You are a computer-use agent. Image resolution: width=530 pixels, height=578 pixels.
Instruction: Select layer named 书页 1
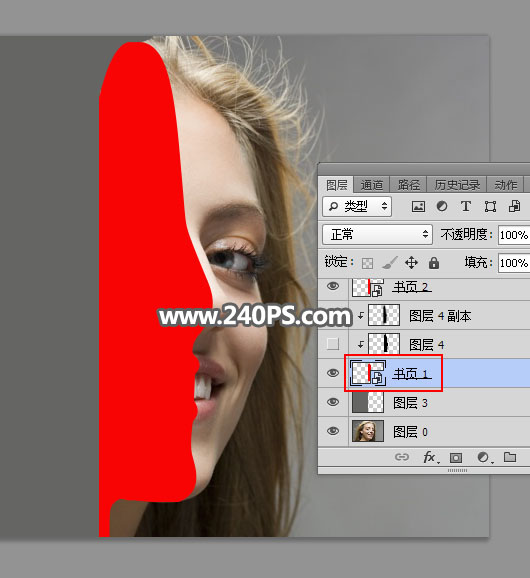[x=411, y=374]
